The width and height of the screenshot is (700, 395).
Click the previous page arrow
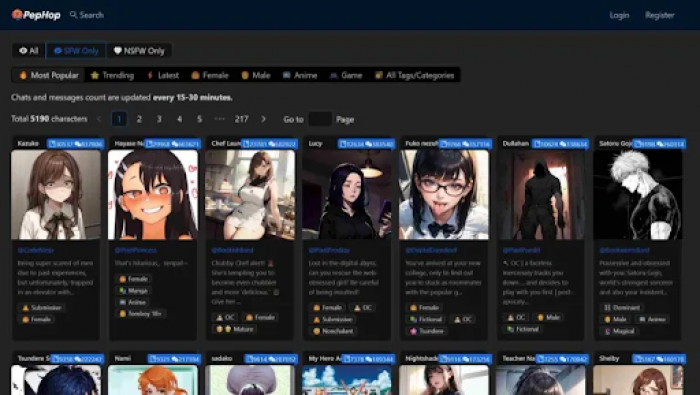[99, 119]
